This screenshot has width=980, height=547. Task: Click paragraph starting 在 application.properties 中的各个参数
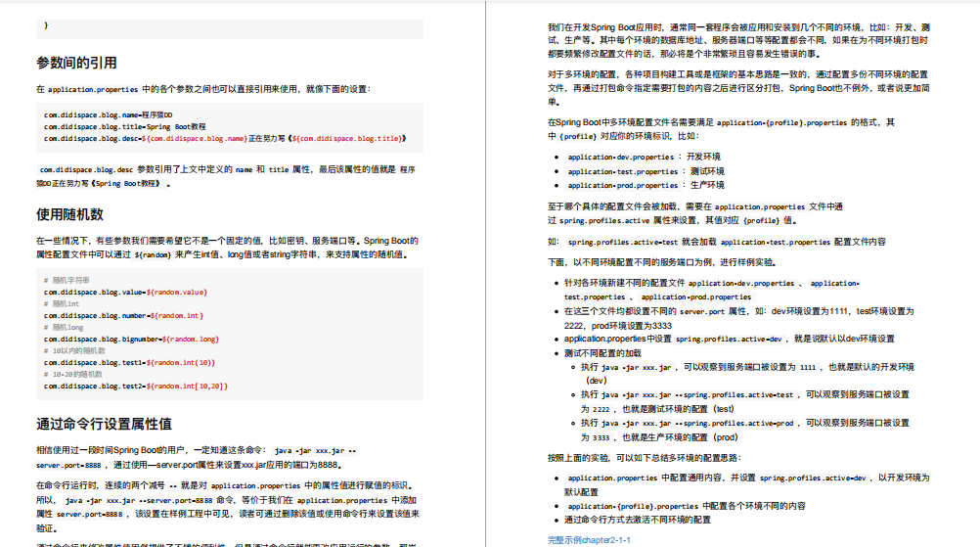203,89
